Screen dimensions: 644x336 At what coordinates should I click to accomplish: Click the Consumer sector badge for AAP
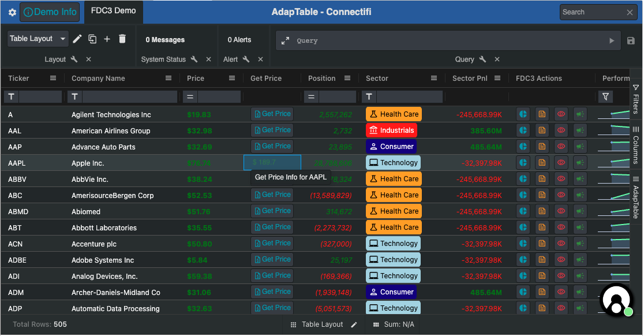pos(391,147)
